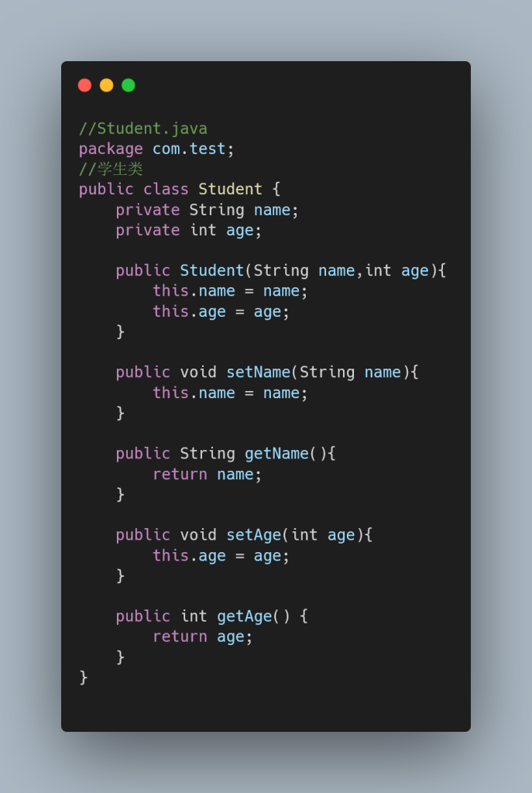Click the Student constructor name
Viewport: 532px width, 793px height.
coord(211,270)
